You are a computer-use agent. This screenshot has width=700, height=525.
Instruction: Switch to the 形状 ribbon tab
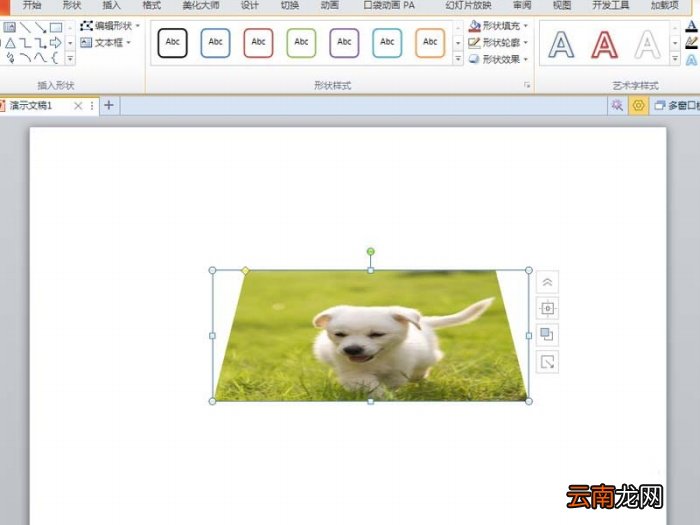72,5
